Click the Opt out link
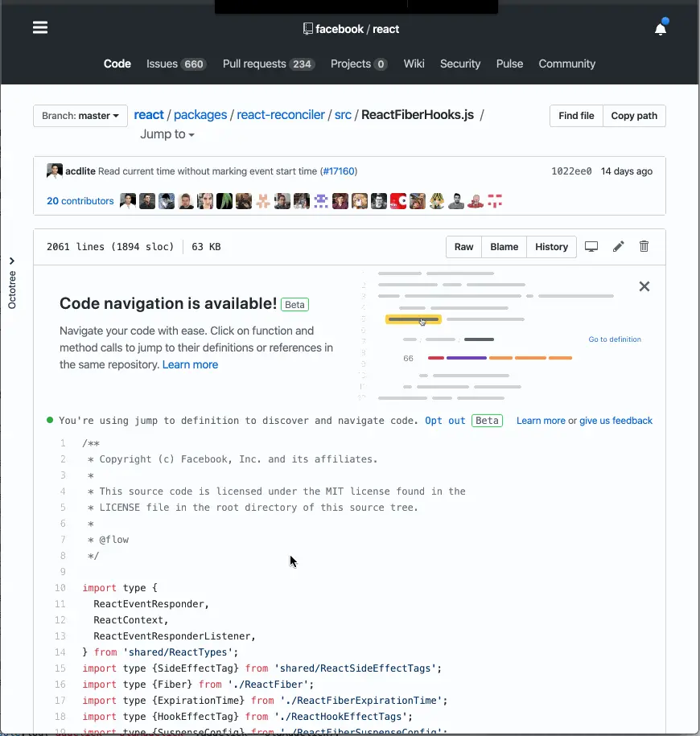The width and height of the screenshot is (700, 736). [x=445, y=421]
